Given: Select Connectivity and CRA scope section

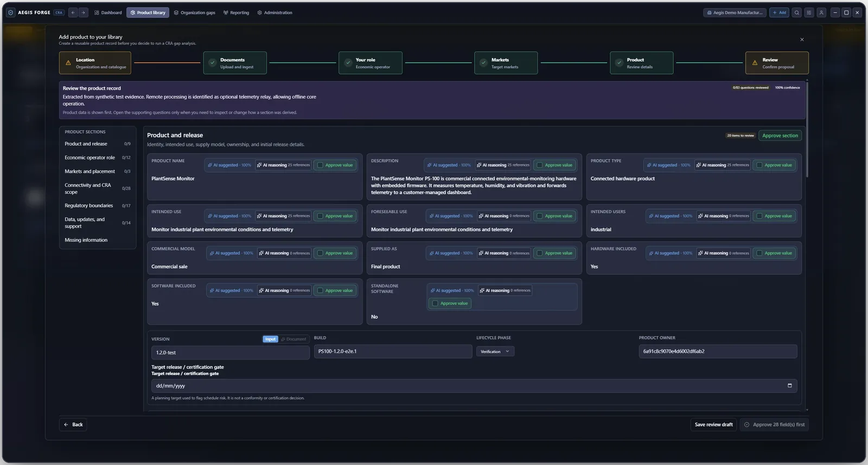Looking at the screenshot, I should [98, 189].
